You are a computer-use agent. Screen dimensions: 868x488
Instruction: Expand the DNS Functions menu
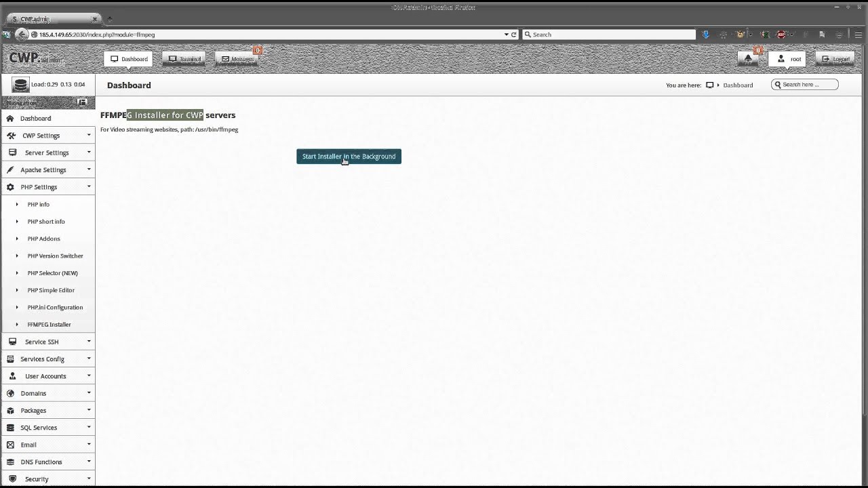coord(47,462)
